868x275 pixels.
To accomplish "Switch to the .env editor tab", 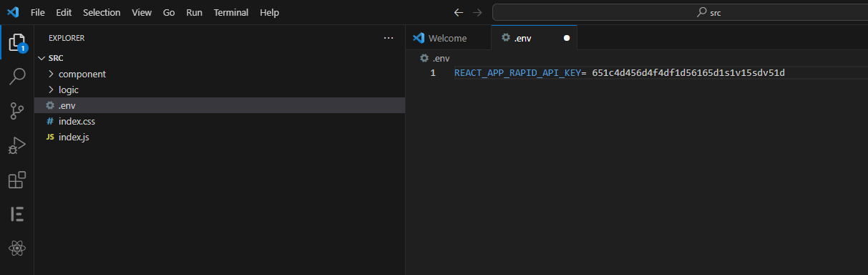I will point(535,38).
